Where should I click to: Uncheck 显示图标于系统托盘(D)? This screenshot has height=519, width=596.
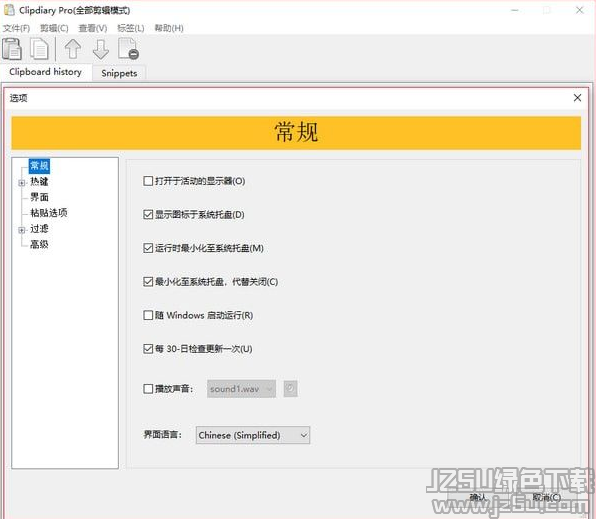coord(148,214)
